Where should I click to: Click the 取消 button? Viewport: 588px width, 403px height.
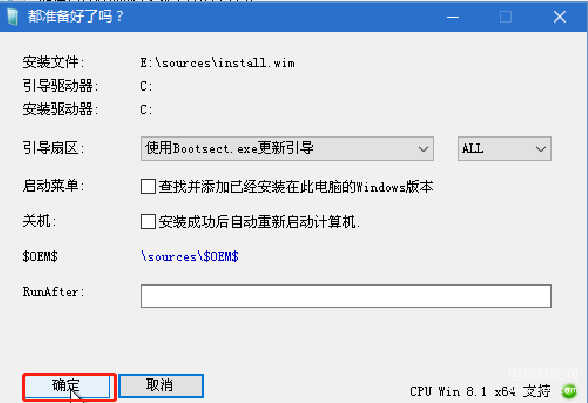click(161, 385)
